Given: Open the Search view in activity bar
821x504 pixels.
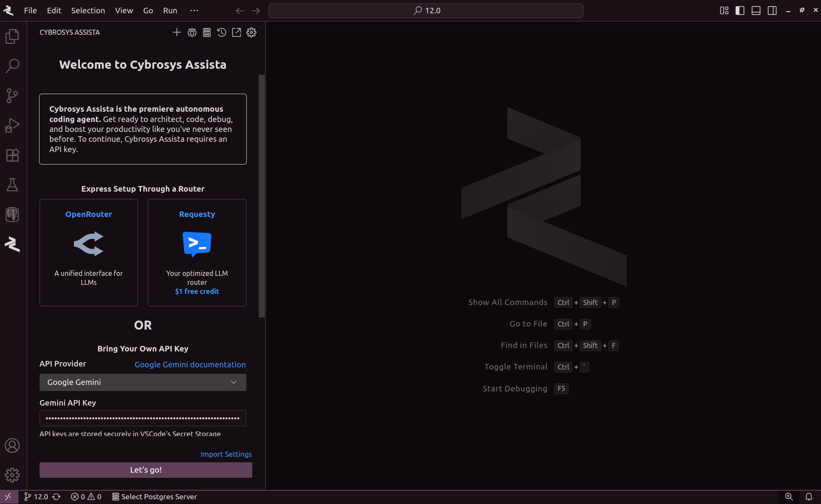Looking at the screenshot, I should tap(12, 66).
